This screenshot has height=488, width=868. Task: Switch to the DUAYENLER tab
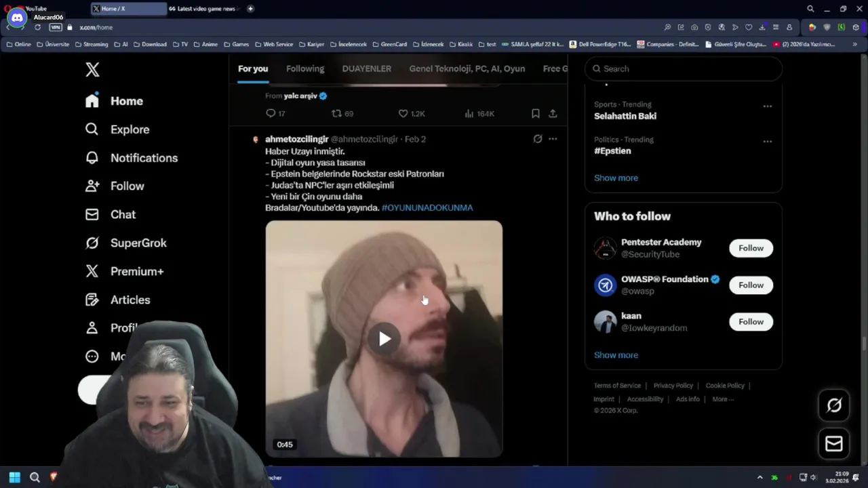[367, 68]
